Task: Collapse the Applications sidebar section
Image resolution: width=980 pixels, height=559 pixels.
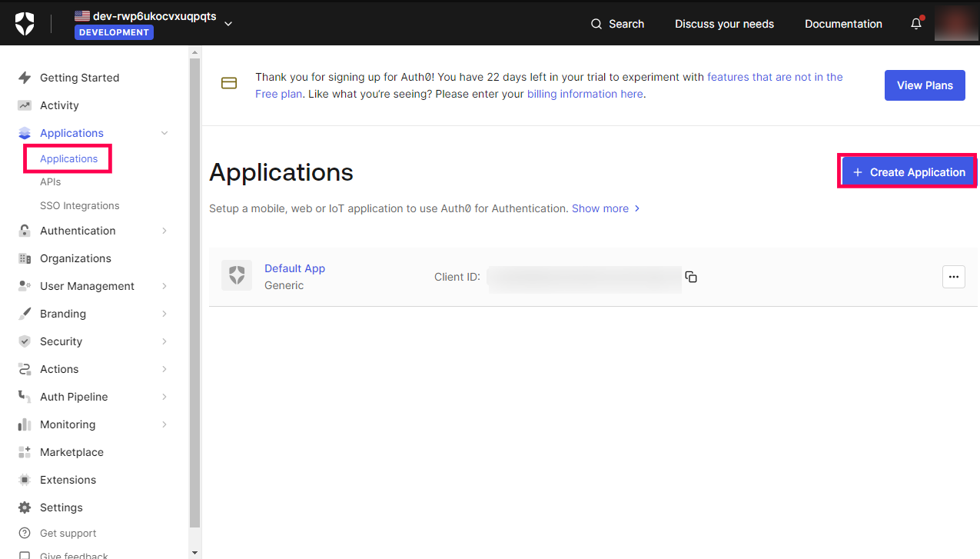Action: tap(164, 133)
